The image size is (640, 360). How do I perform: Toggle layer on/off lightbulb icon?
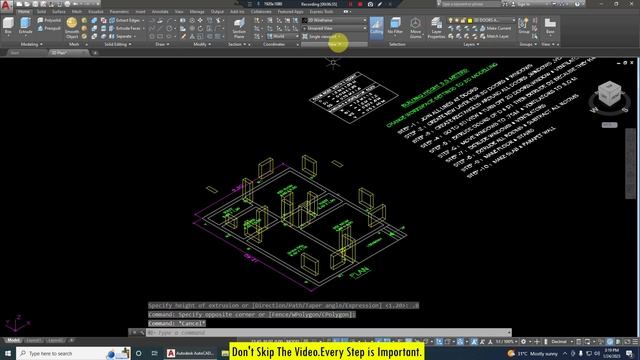[x=451, y=20]
